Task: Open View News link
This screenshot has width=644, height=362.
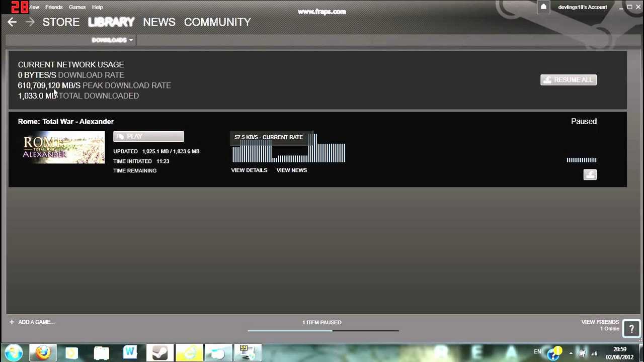Action: [x=291, y=170]
